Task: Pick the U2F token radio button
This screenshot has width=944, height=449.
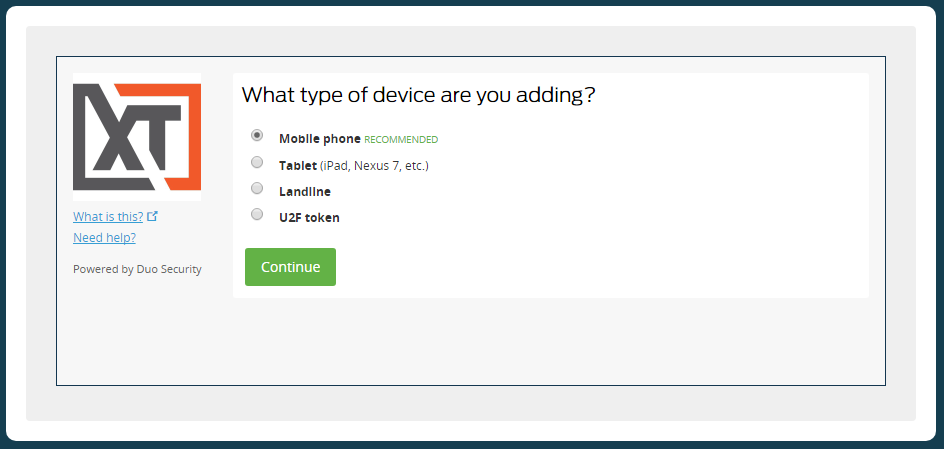Action: point(257,214)
